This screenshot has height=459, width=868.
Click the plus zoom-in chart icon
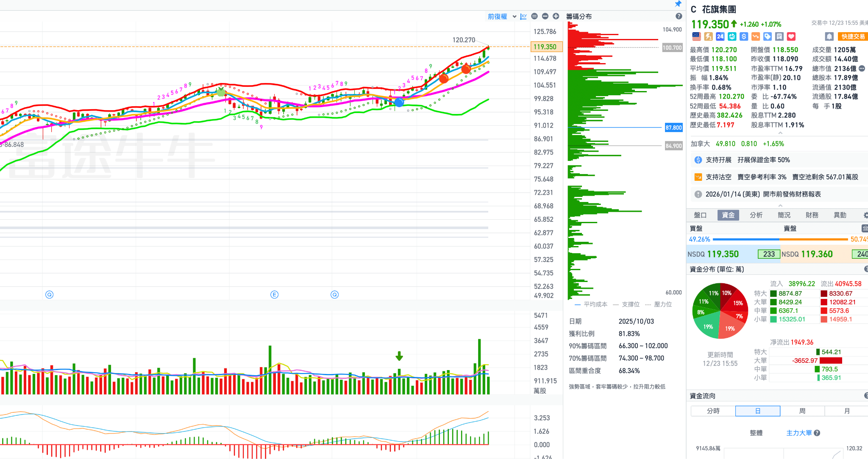pos(556,17)
